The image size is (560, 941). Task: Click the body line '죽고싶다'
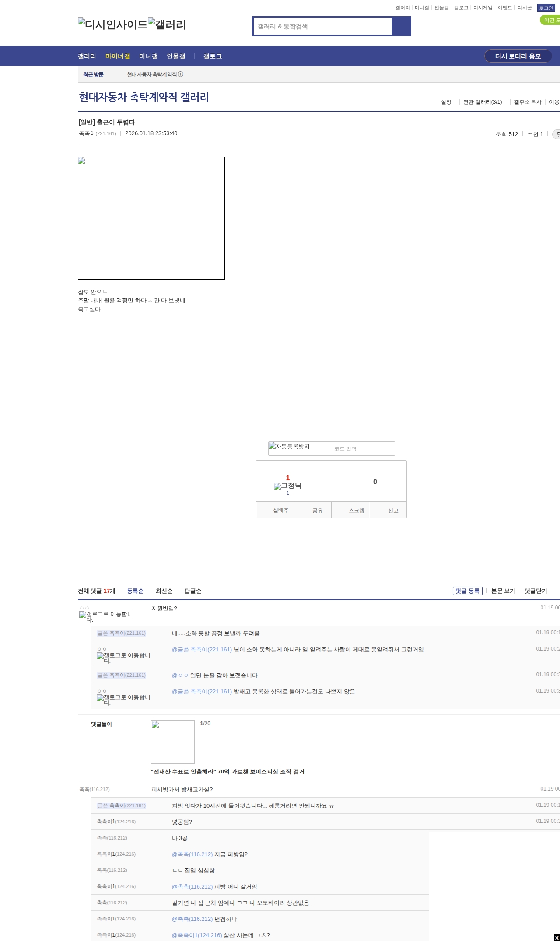[89, 309]
